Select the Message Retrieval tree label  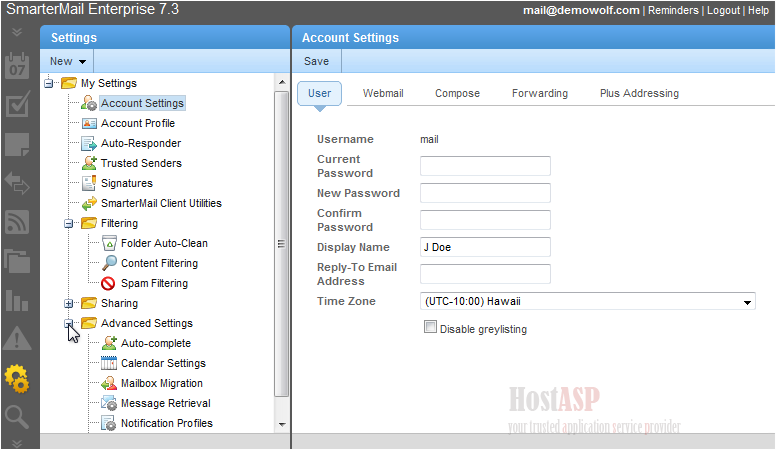coord(166,403)
